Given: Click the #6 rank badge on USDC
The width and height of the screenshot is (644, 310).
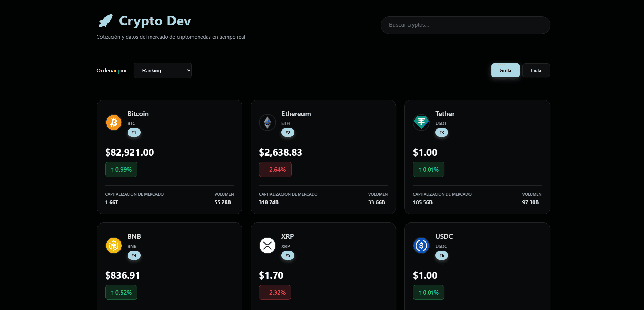Looking at the screenshot, I should [441, 255].
